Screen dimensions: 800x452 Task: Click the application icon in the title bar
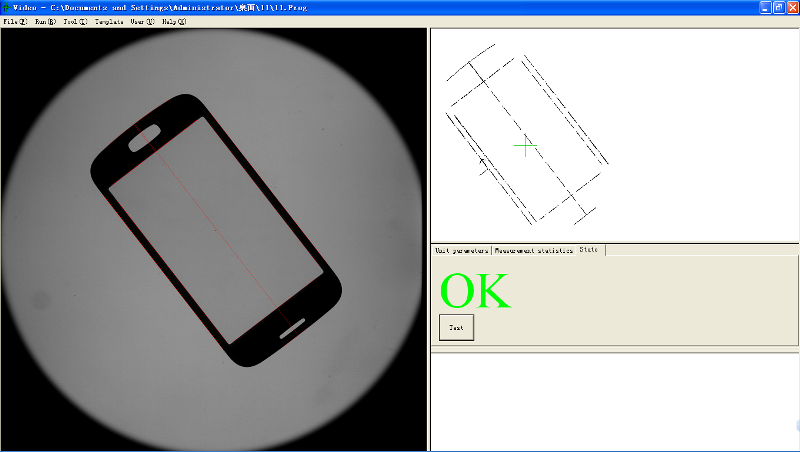pyautogui.click(x=6, y=7)
